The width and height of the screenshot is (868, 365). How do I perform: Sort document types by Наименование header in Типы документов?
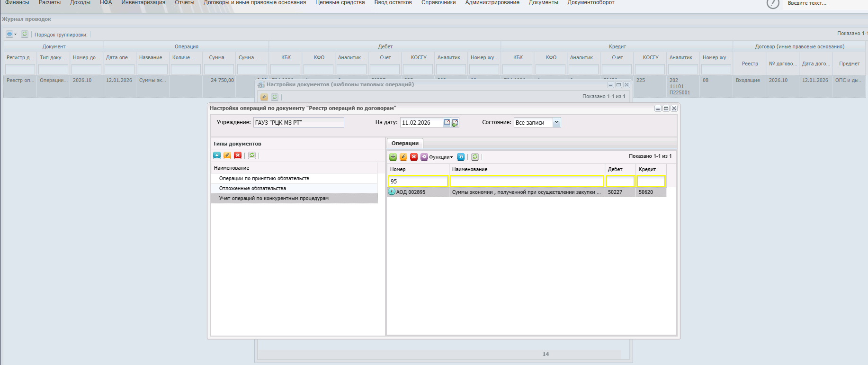click(x=294, y=168)
